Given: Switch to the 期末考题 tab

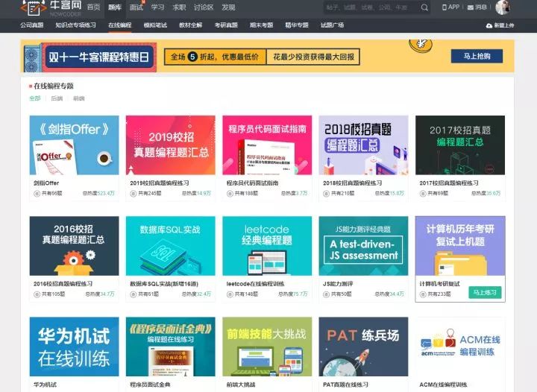Looking at the screenshot, I should tap(261, 25).
